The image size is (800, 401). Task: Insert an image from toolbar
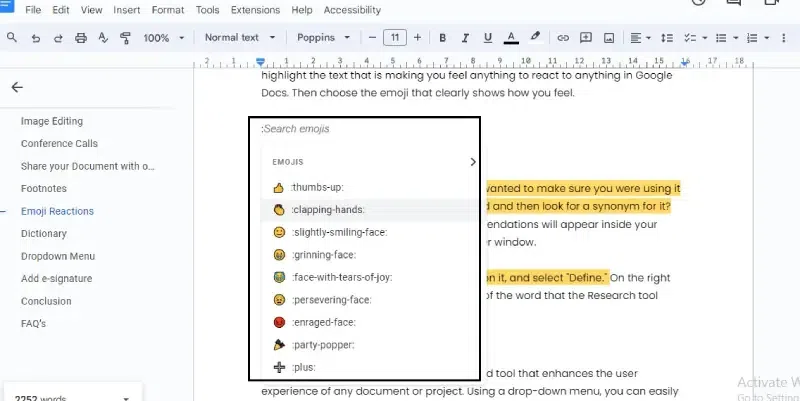[x=609, y=38]
